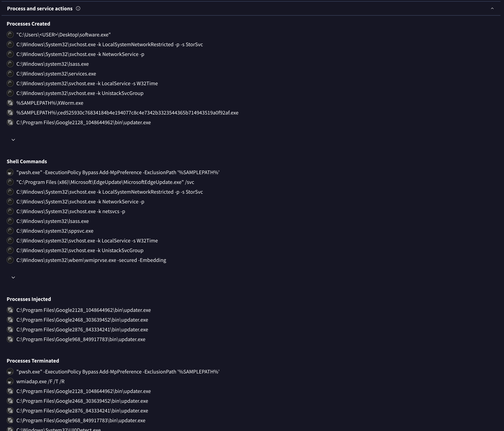This screenshot has width=504, height=431.
Task: Open the svchost netsvcs -p shell command
Action: tap(71, 211)
